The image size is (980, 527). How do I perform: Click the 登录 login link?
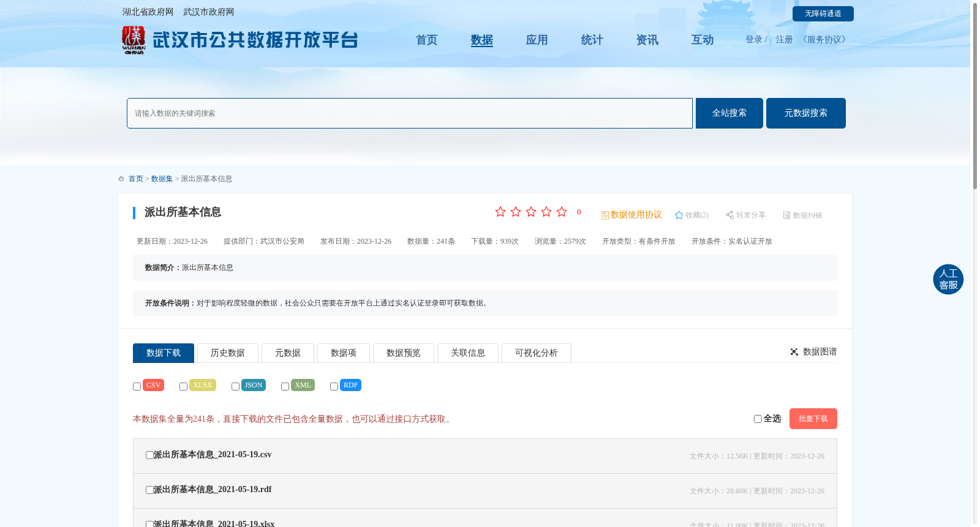(x=754, y=40)
